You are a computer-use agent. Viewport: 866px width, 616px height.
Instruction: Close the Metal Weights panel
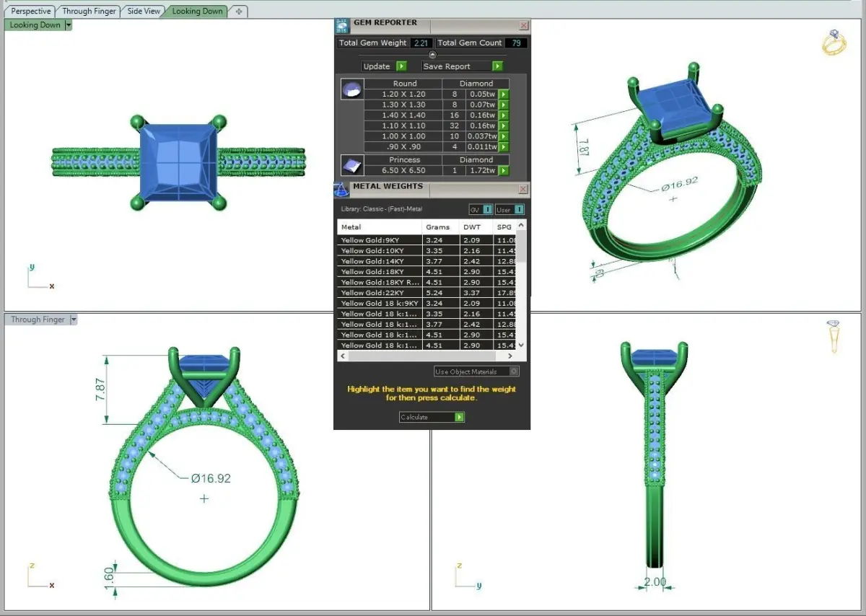coord(524,190)
